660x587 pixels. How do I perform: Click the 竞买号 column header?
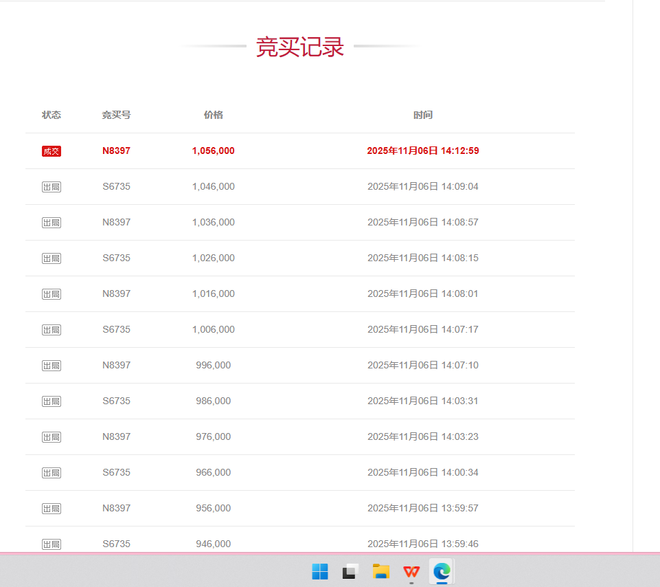[116, 115]
